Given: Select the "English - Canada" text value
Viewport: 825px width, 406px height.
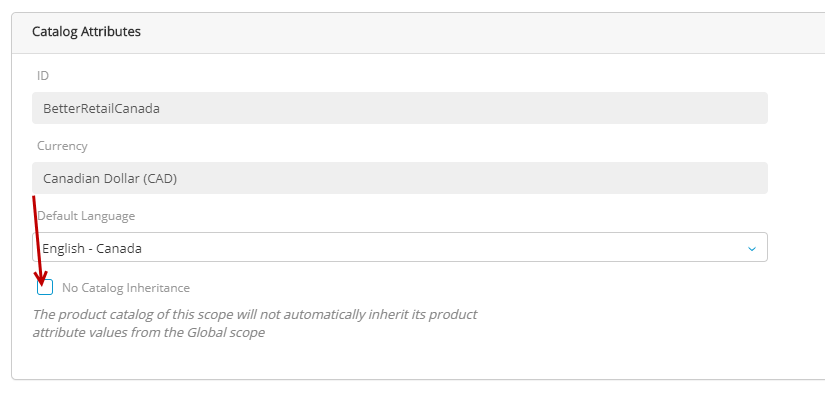Looking at the screenshot, I should [x=92, y=248].
